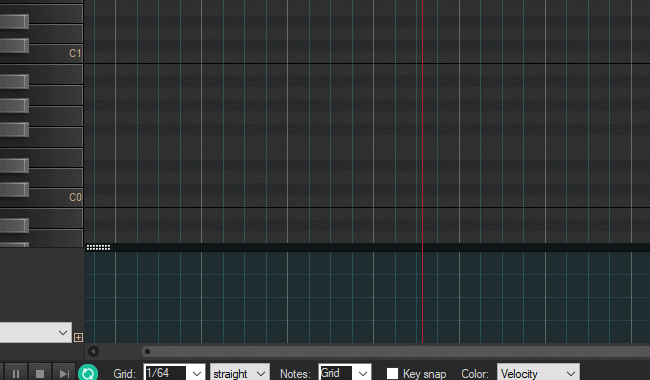Add a new CC lane with the plus icon
This screenshot has height=380, width=650.
[78, 337]
